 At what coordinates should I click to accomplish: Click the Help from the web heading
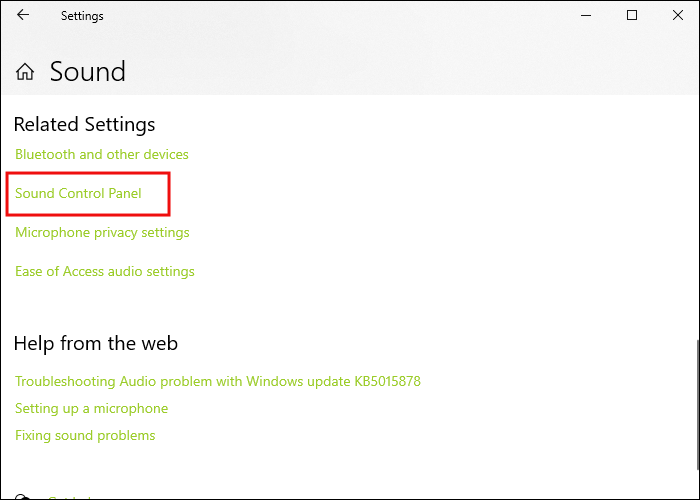96,344
